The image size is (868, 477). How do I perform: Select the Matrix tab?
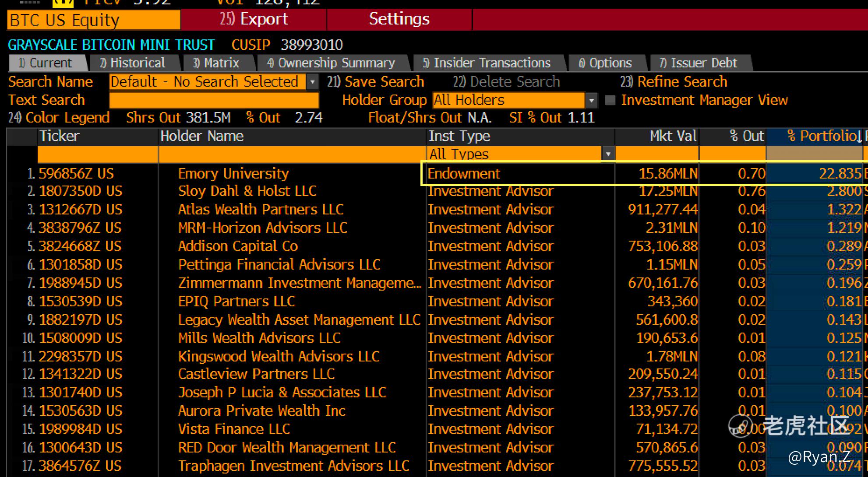click(216, 63)
